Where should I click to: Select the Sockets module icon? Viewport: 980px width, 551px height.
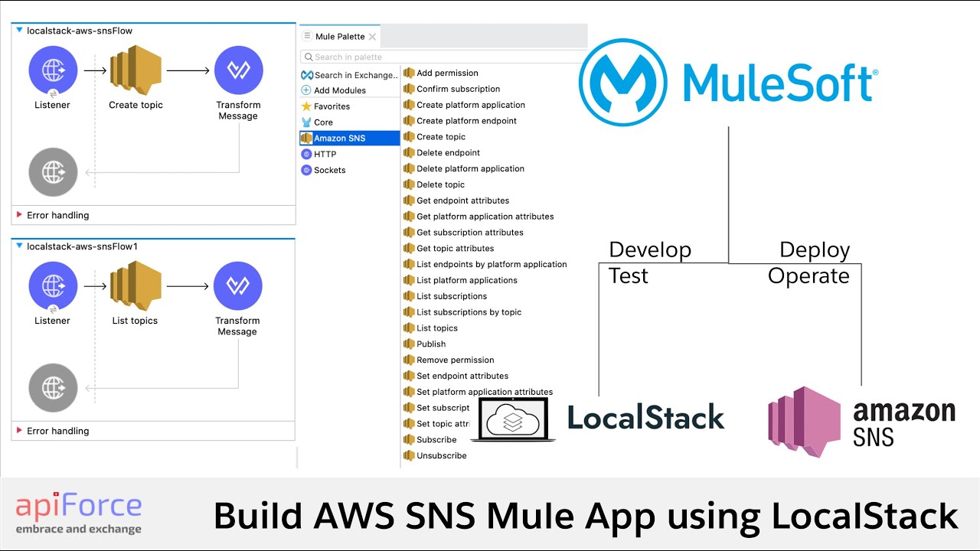(x=307, y=170)
